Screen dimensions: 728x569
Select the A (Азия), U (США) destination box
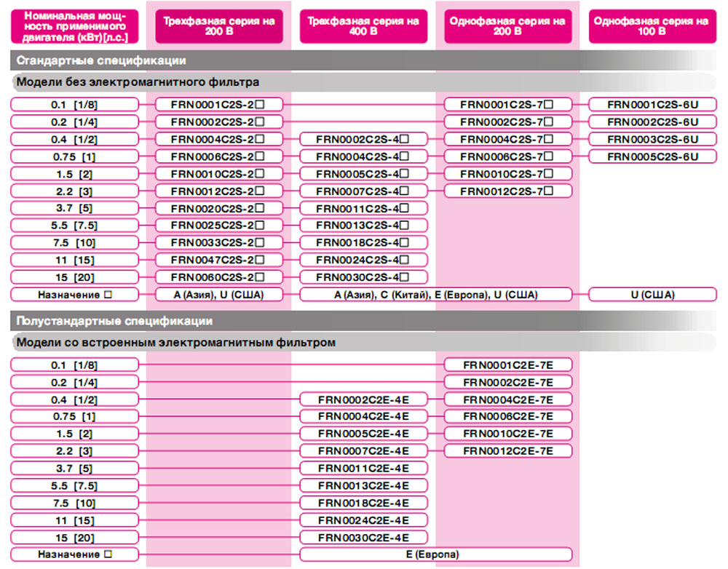pyautogui.click(x=219, y=294)
